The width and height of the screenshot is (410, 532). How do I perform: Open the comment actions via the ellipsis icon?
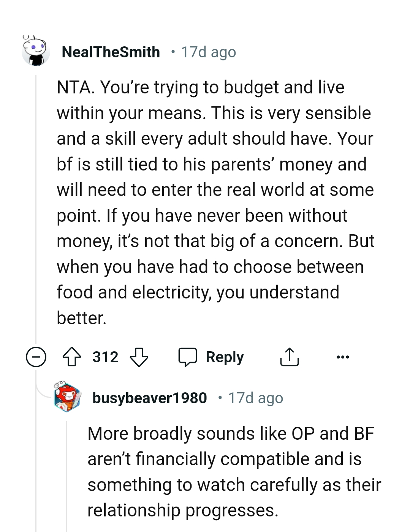click(x=342, y=356)
